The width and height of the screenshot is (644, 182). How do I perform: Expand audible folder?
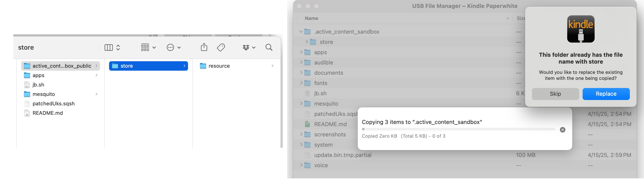[x=301, y=62]
